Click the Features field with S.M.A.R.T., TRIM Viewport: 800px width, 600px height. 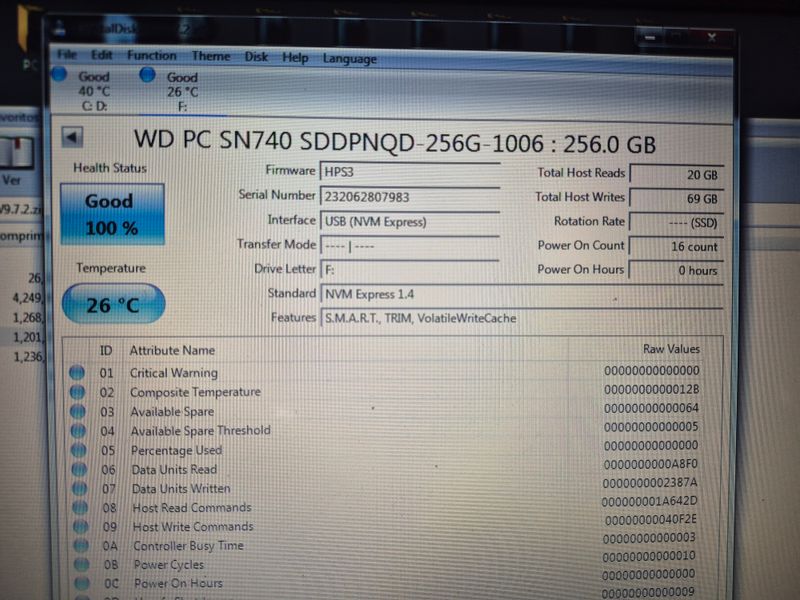(x=522, y=318)
